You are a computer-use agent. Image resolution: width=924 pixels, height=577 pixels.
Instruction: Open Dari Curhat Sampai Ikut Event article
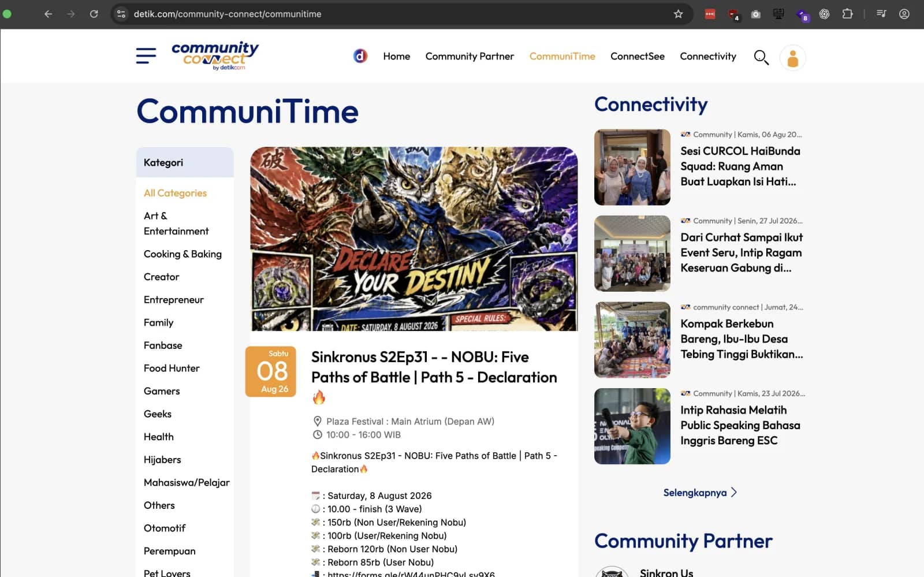742,252
